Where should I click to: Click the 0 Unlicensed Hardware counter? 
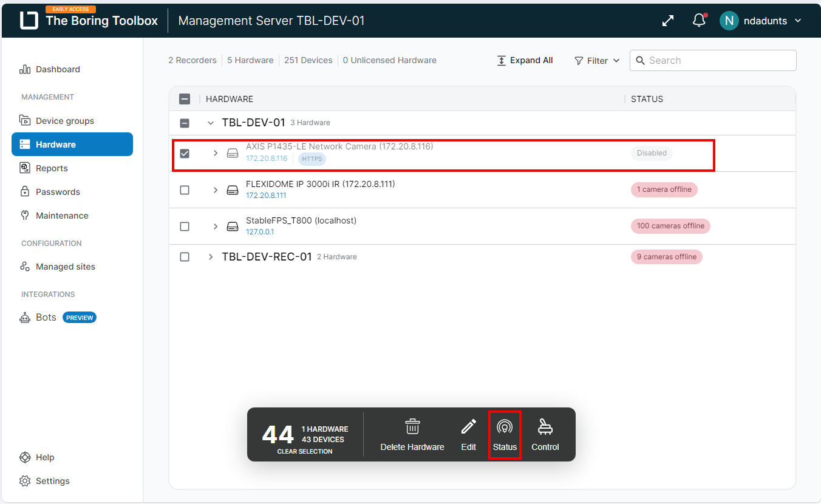390,60
